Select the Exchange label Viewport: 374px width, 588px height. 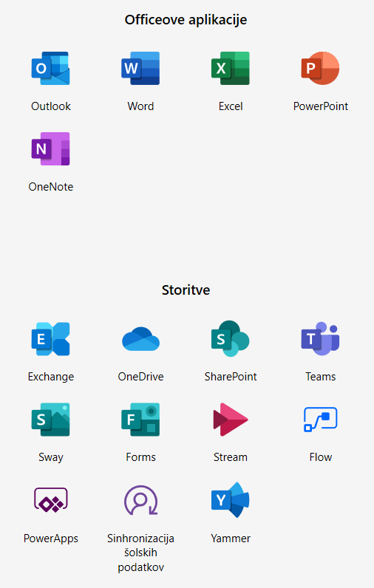tap(51, 377)
